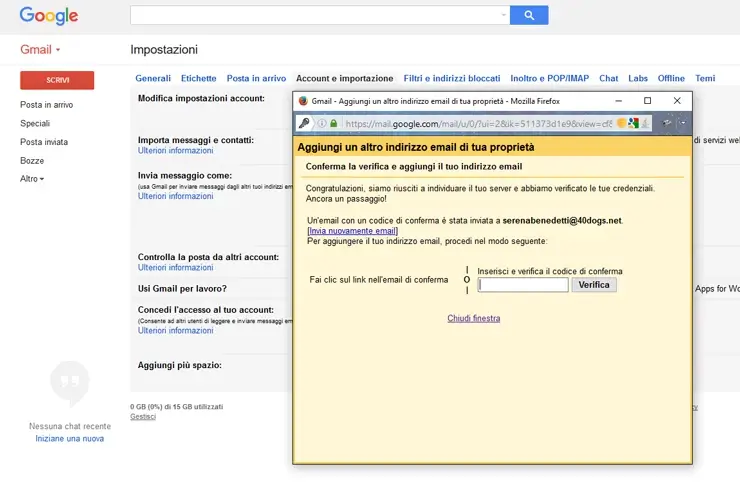Focus the confirmation code input field
Viewport: 740px width, 488px height.
(523, 285)
